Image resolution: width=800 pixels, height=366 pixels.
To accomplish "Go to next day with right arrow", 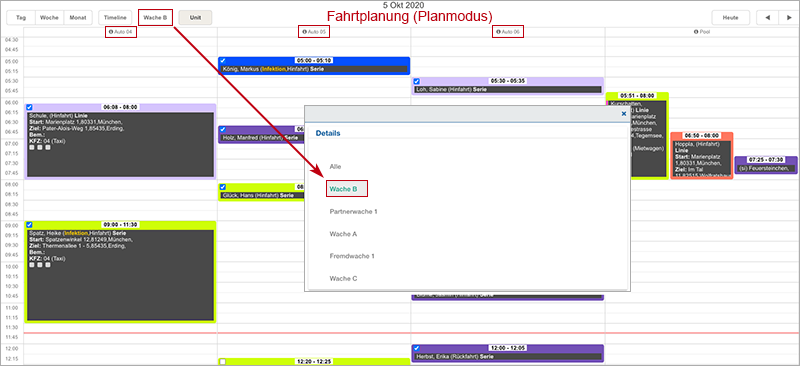I will tap(789, 17).
